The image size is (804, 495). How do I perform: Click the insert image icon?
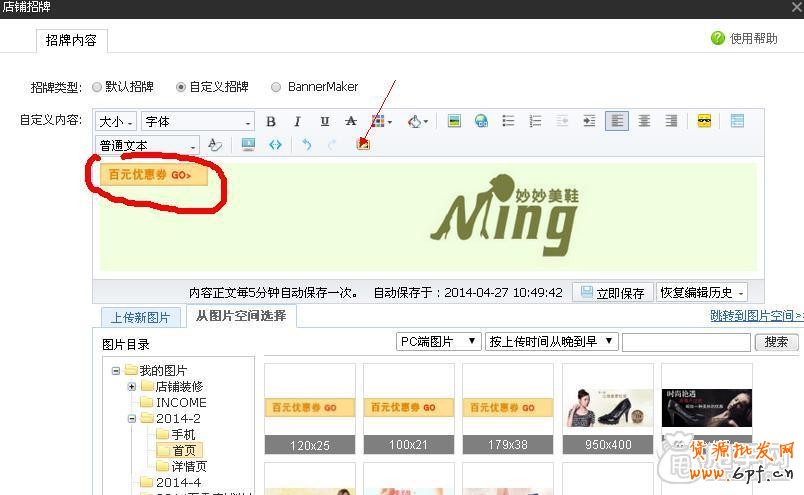pyautogui.click(x=454, y=121)
